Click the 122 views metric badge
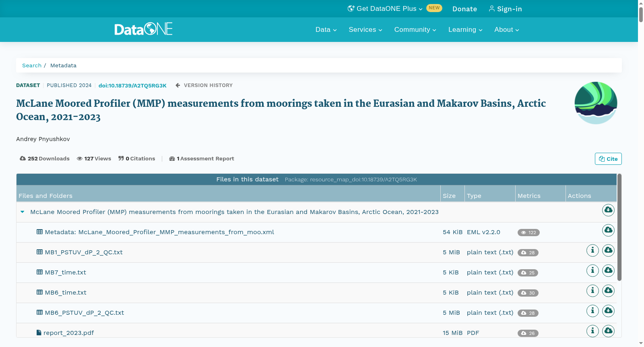 click(528, 233)
